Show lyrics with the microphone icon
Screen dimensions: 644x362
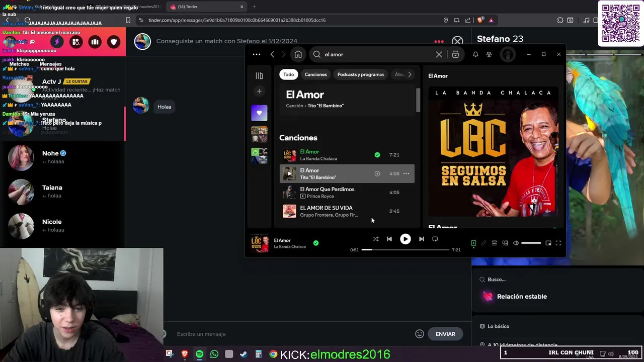click(x=484, y=243)
